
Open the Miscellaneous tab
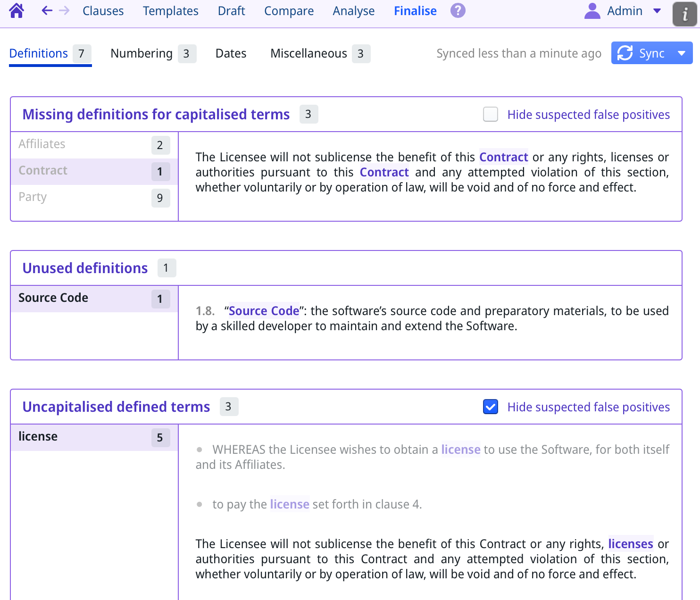308,53
